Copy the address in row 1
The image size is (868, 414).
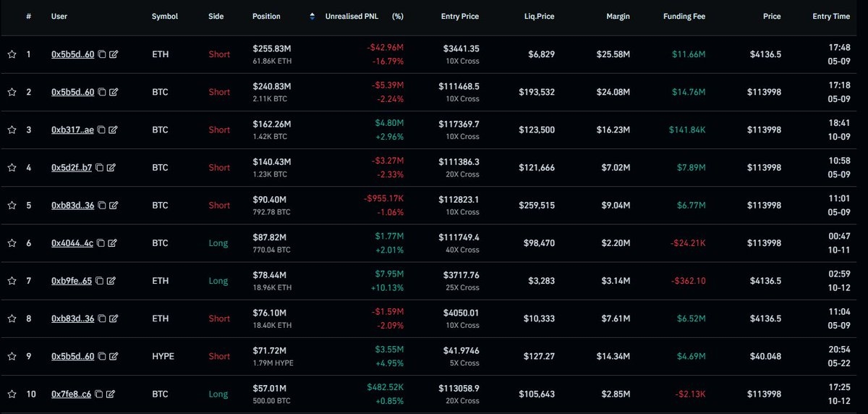click(102, 54)
